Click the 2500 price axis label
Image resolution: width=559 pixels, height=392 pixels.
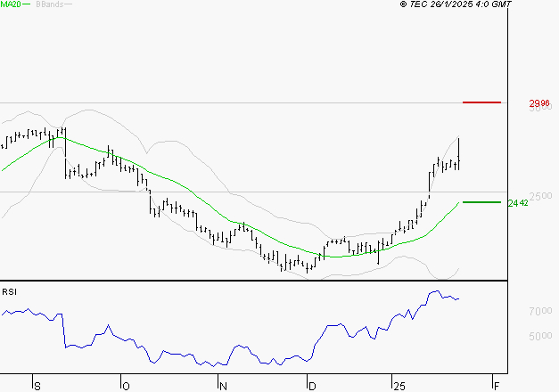[x=541, y=196]
